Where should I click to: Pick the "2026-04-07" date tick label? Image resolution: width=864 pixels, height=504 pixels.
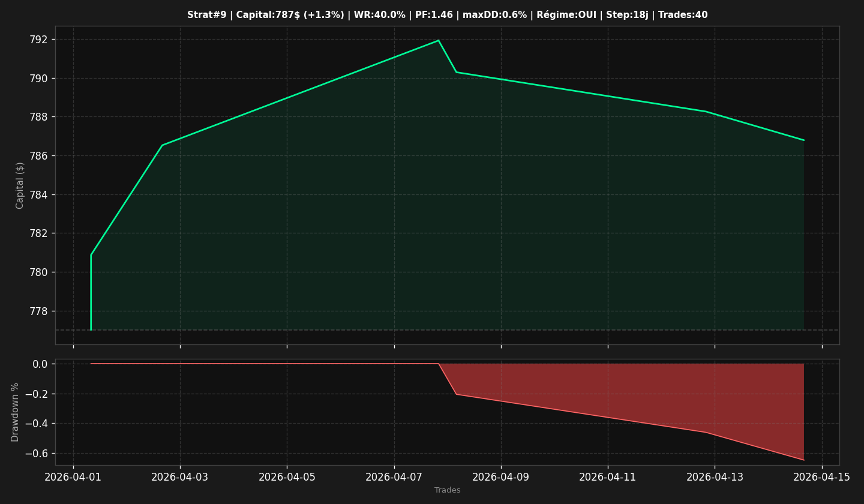pyautogui.click(x=394, y=477)
